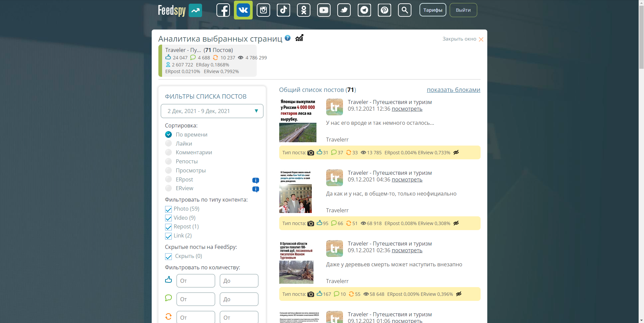644x323 pixels.
Task: Open the analytics chart icon by the title
Action: coord(299,38)
